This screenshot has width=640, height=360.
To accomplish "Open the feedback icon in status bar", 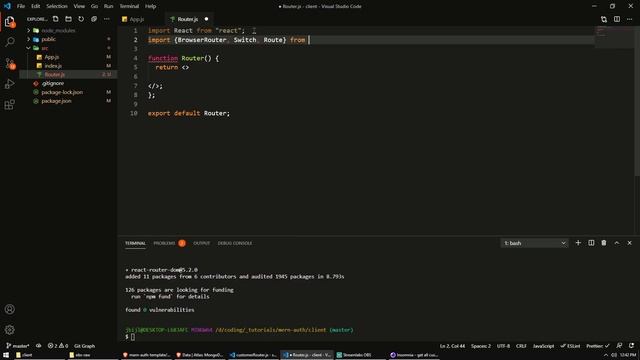I will tap(619, 346).
